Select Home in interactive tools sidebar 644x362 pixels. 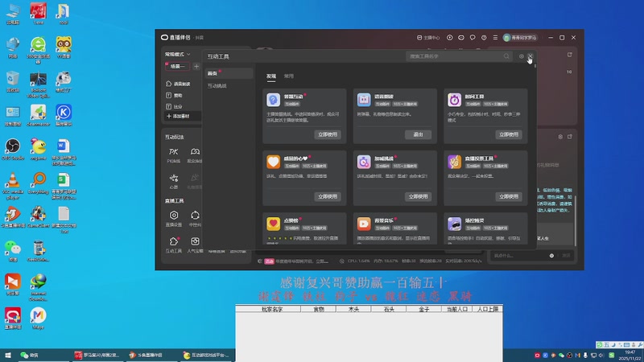click(x=229, y=73)
